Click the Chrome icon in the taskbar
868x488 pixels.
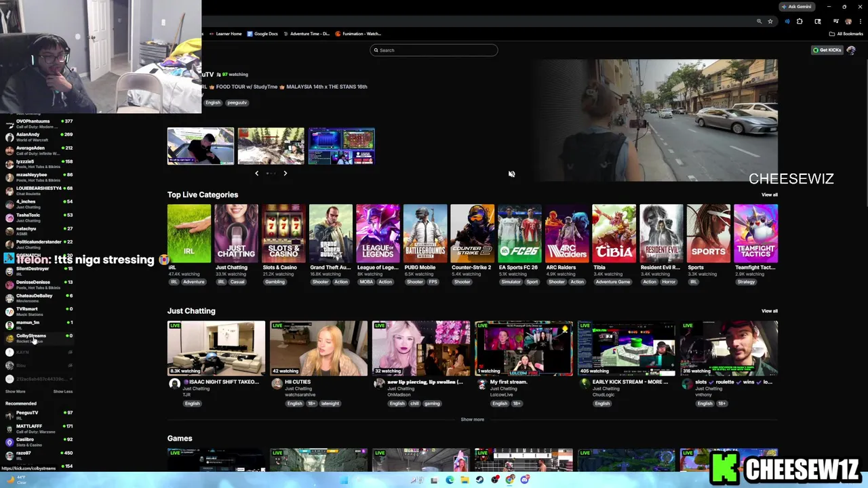click(510, 480)
